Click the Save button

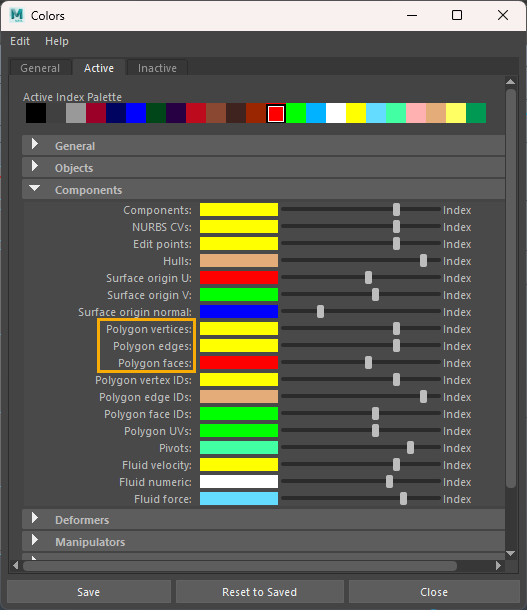pyautogui.click(x=89, y=592)
